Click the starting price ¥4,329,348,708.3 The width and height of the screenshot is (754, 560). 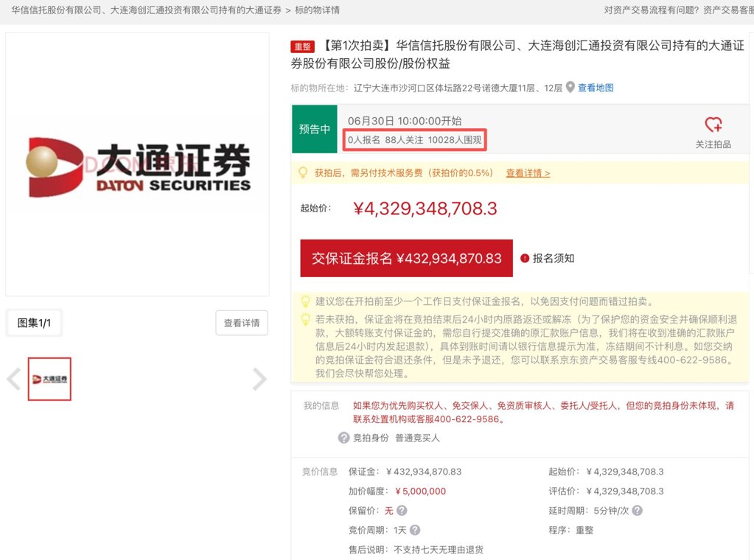[x=425, y=208]
